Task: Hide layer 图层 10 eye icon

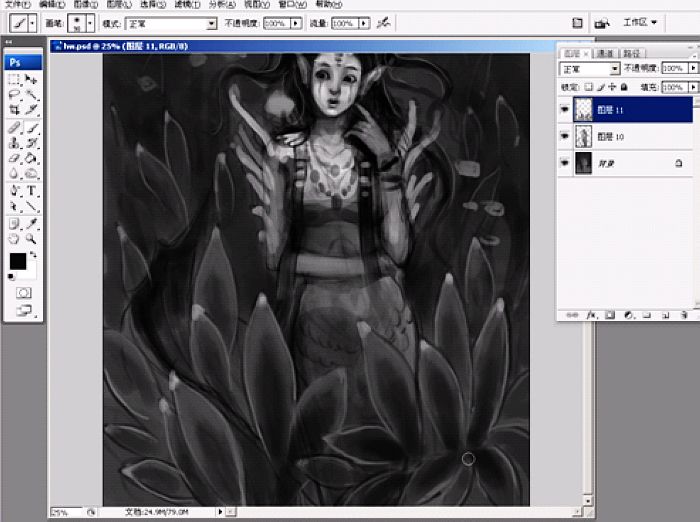Action: (565, 136)
